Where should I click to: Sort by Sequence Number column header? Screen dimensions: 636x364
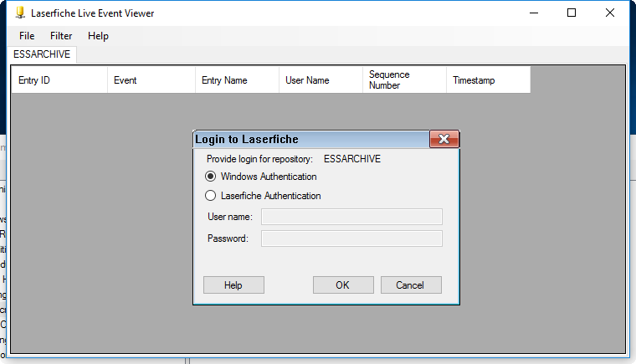tap(404, 80)
